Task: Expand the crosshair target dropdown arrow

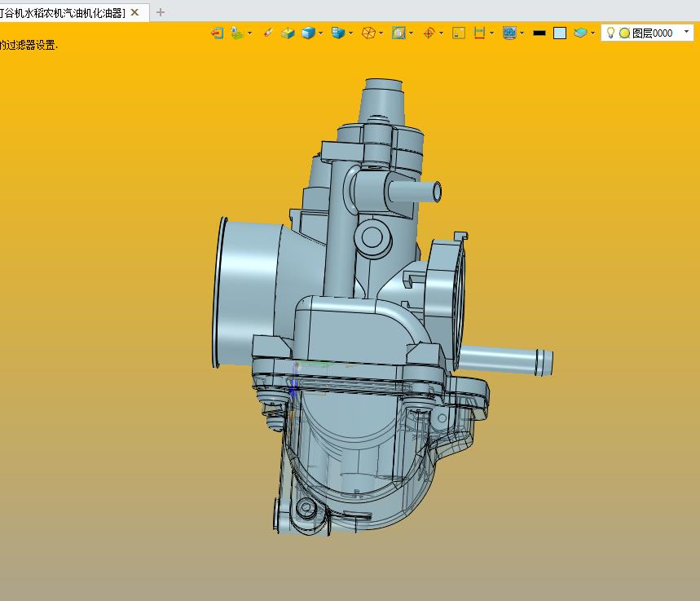Action: click(x=441, y=33)
